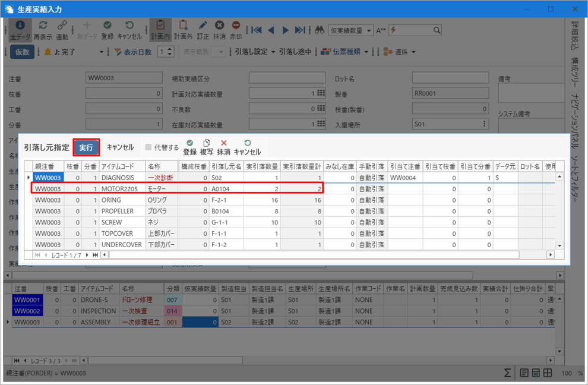Open the 伝票種類 dropdown
588x385 pixels.
click(344, 52)
